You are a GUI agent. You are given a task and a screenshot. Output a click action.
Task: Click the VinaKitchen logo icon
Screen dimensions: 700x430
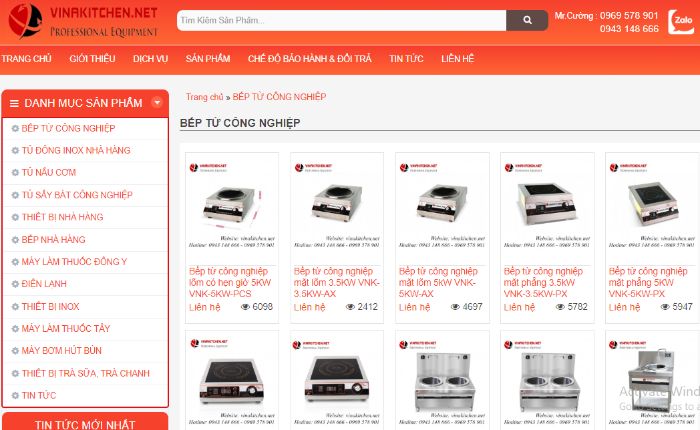coord(25,21)
